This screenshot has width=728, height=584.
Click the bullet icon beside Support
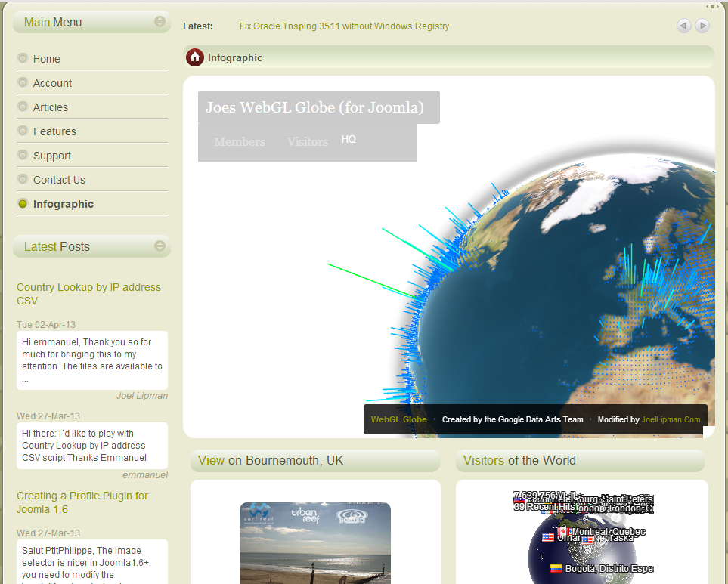pos(23,155)
